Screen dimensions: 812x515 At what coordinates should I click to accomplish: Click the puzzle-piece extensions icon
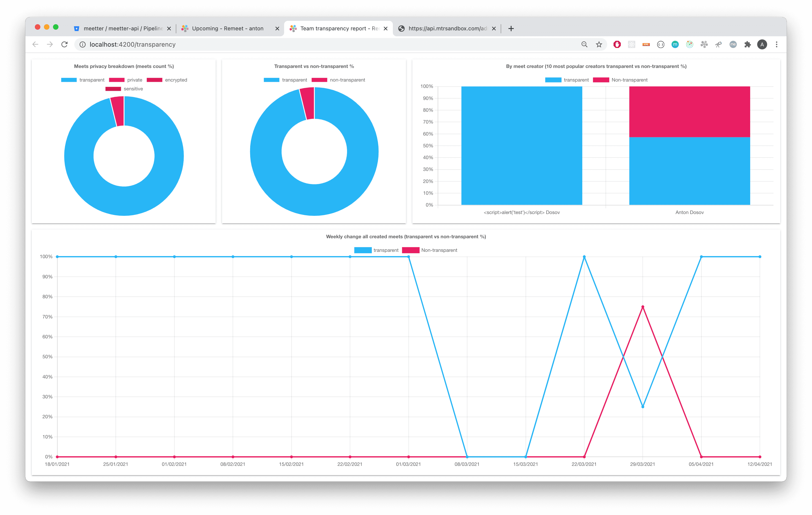pos(747,44)
